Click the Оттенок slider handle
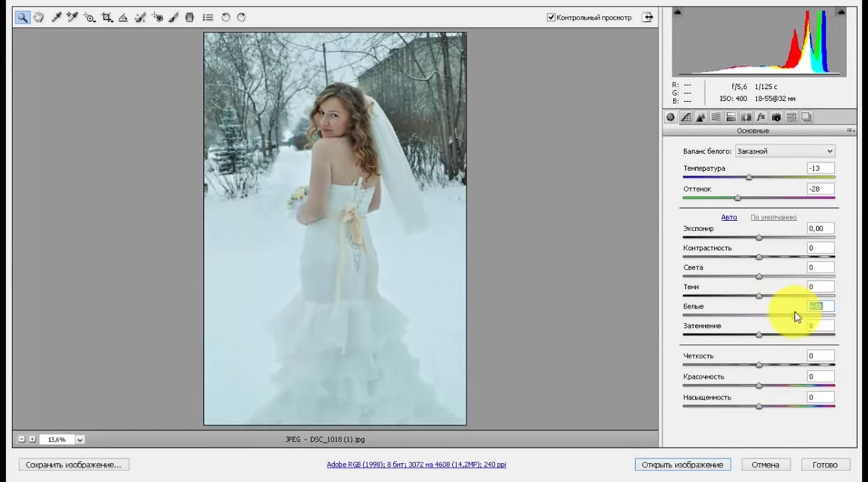Viewport: 868px width, 482px height. pos(738,197)
